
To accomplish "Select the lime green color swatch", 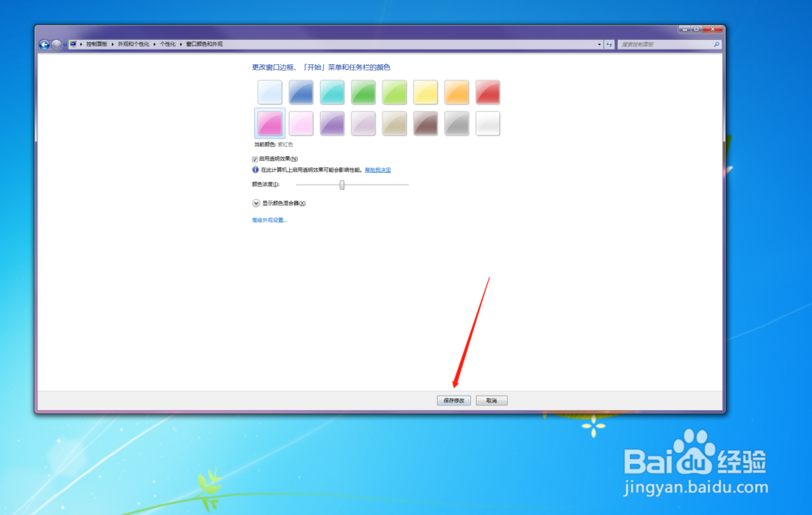I will tap(394, 93).
